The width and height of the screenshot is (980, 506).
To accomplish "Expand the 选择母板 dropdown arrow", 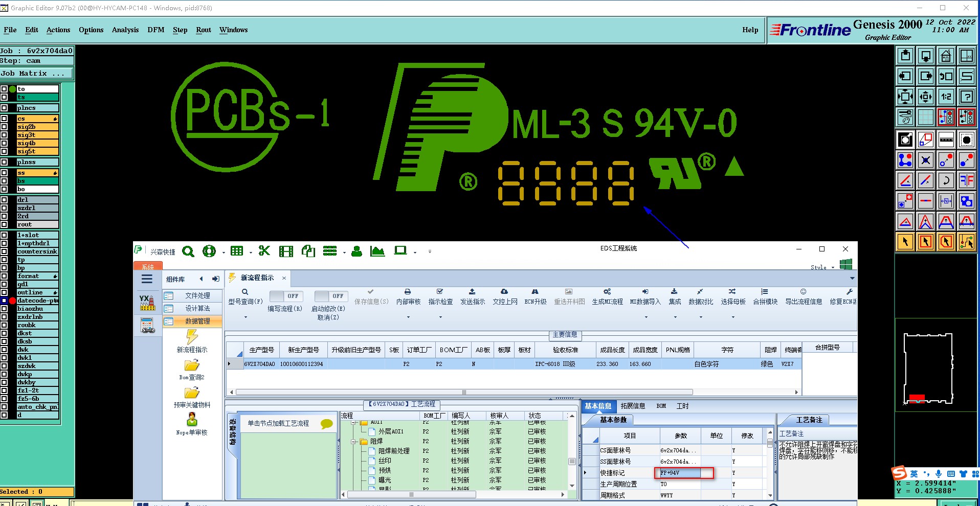I will (733, 317).
